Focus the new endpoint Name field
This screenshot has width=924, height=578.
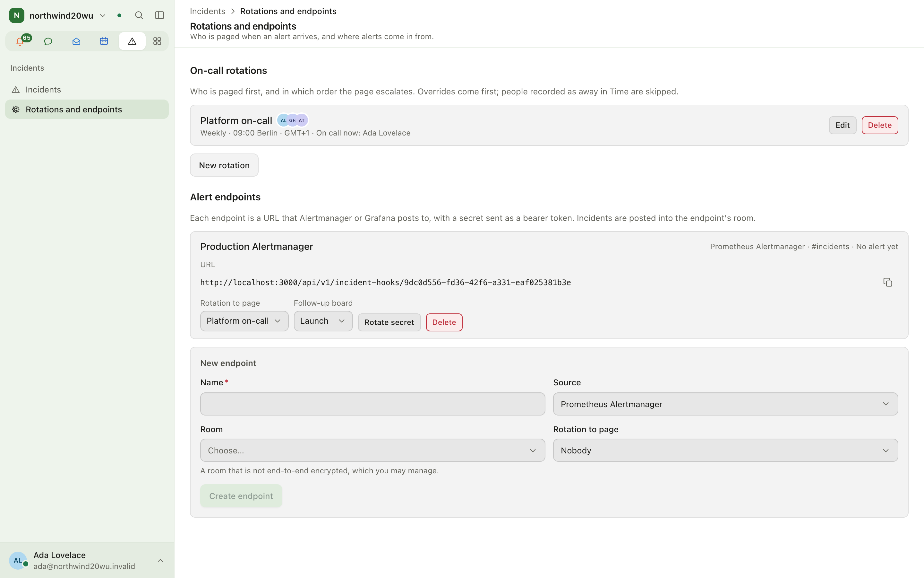pyautogui.click(x=372, y=404)
